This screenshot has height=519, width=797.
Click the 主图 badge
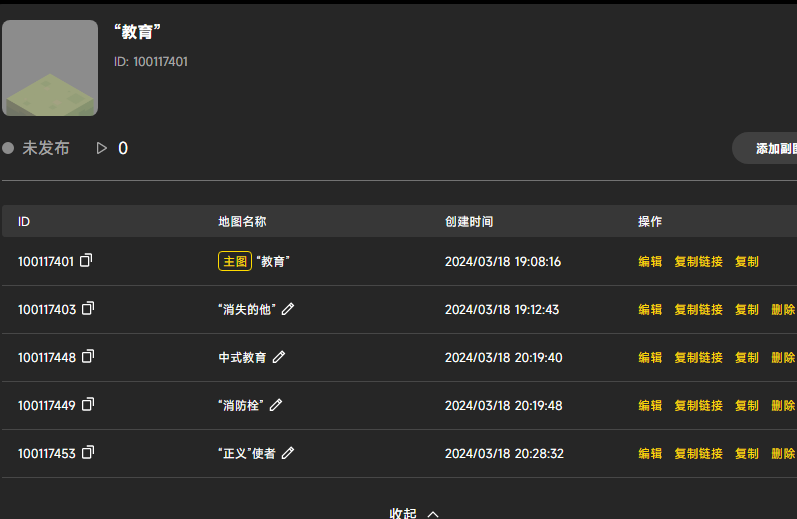[x=235, y=261]
